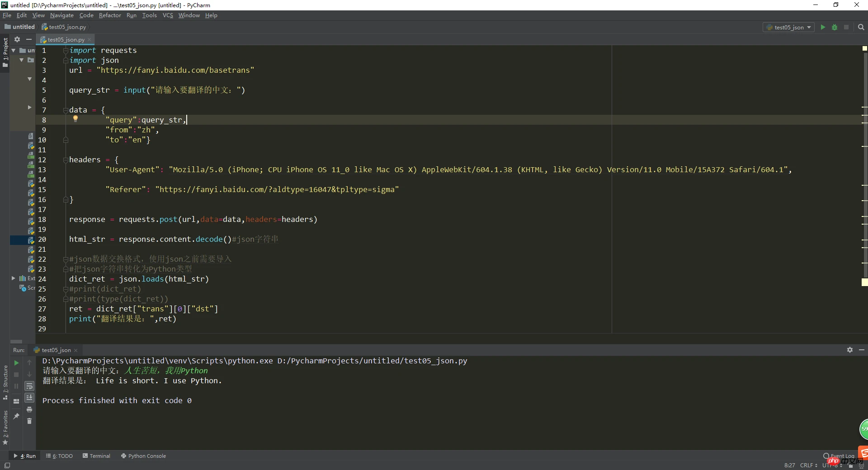Print the Run console output
868x470 pixels.
(29, 409)
